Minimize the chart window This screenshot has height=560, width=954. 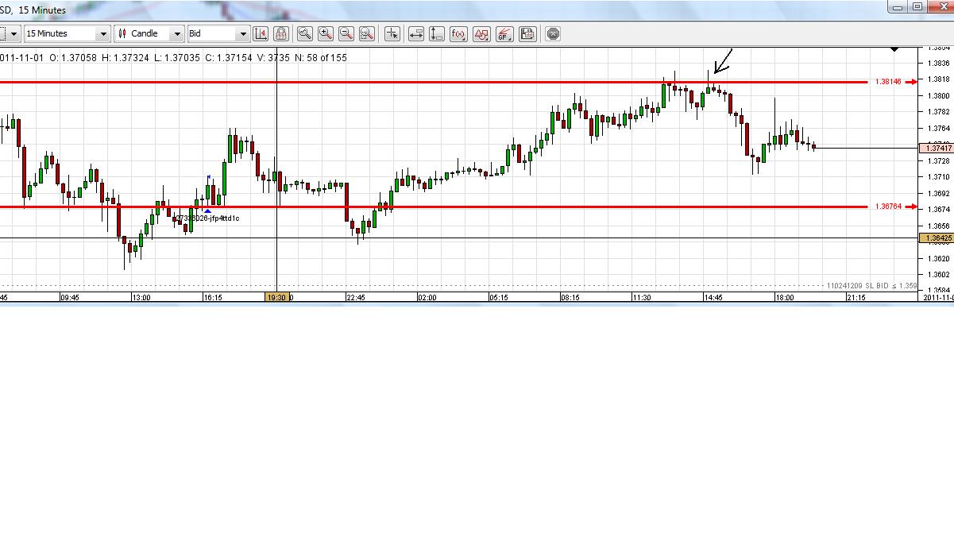pos(898,7)
